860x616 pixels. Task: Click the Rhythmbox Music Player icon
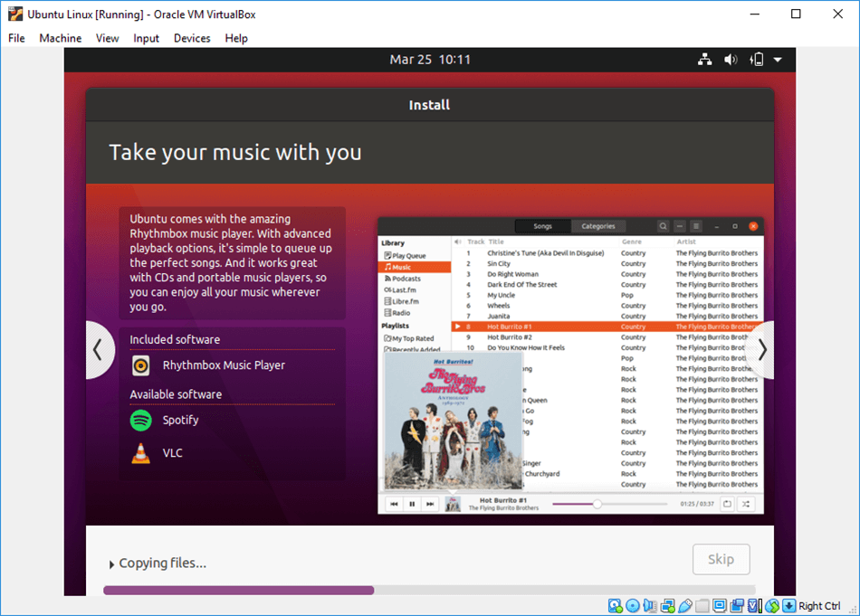pos(141,365)
